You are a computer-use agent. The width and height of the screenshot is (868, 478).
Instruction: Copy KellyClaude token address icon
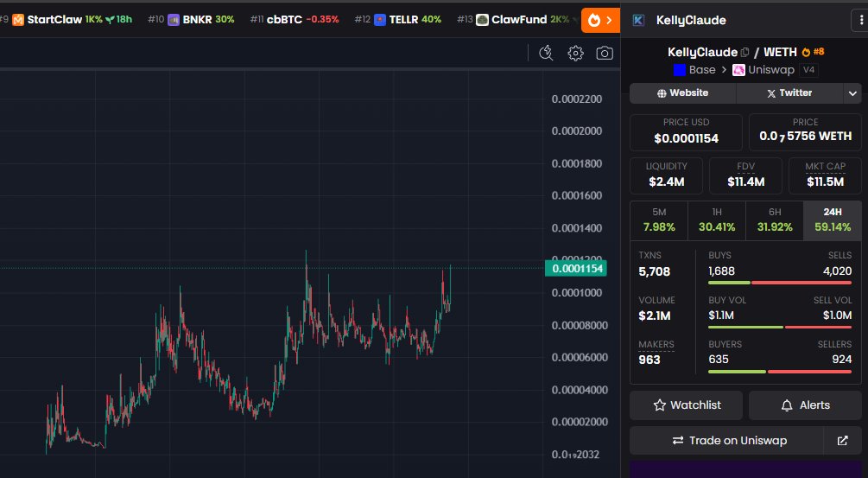pos(744,52)
